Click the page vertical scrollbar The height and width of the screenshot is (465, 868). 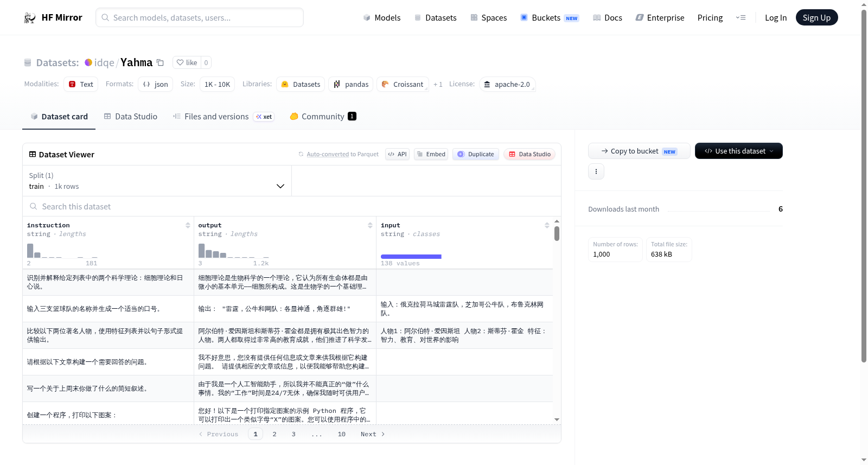pos(864,186)
